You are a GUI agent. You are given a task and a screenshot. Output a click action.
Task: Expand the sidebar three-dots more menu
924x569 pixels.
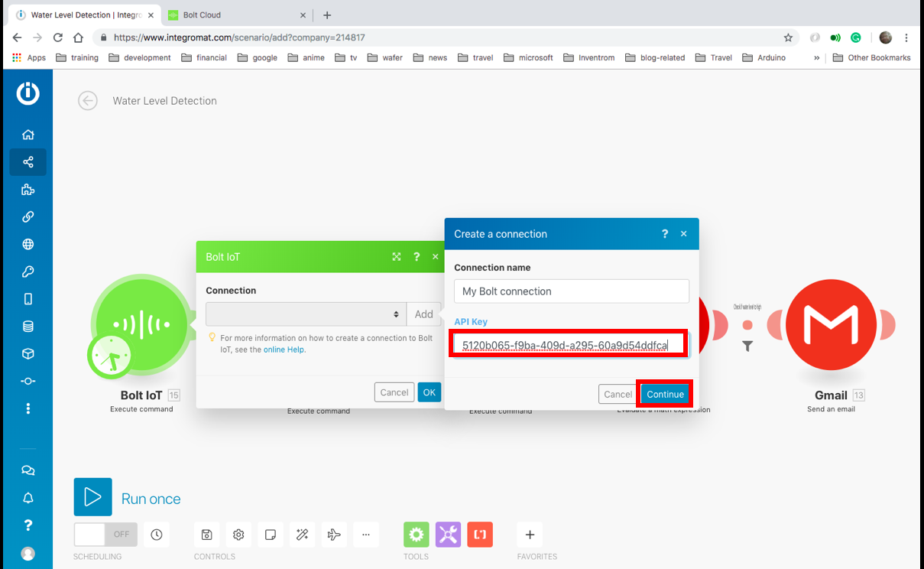[x=28, y=408]
